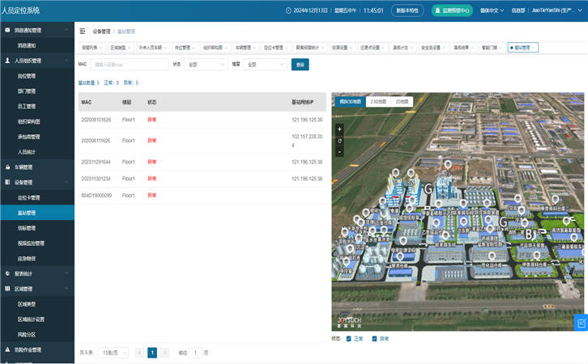This screenshot has height=364, width=588.
Task: Close the 车辆管理 tab with its x
Action: [254, 48]
